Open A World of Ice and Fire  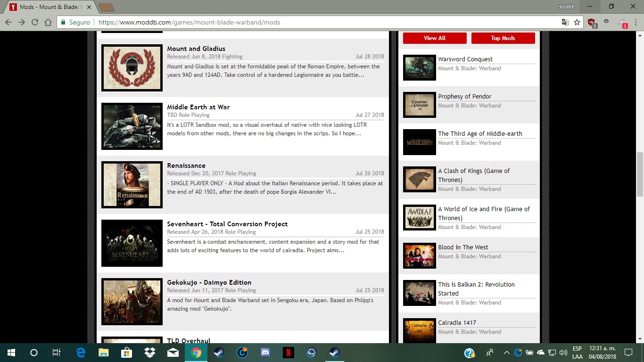click(x=484, y=214)
